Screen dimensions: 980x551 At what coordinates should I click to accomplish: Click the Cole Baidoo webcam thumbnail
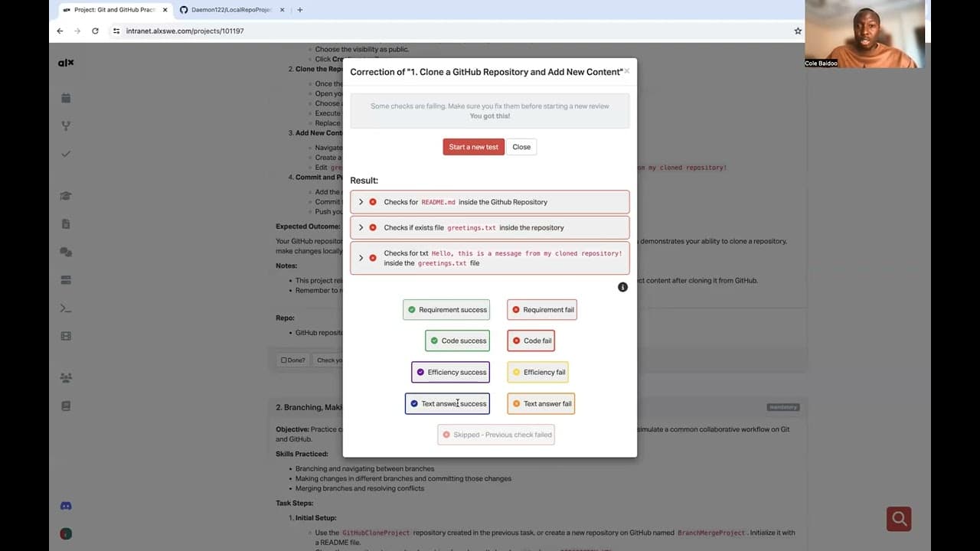coord(864,34)
